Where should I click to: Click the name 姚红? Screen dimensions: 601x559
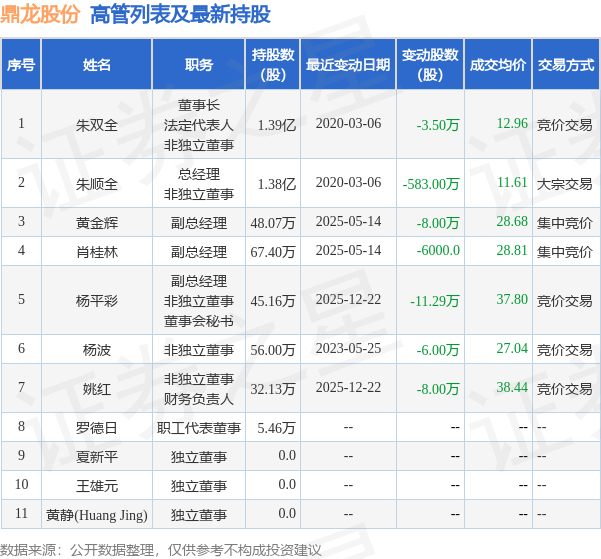coord(97,389)
